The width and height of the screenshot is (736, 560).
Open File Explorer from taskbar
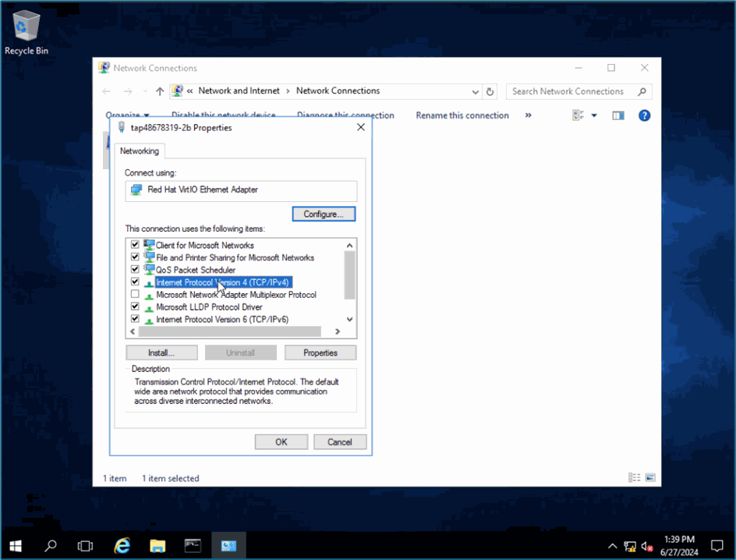(157, 546)
